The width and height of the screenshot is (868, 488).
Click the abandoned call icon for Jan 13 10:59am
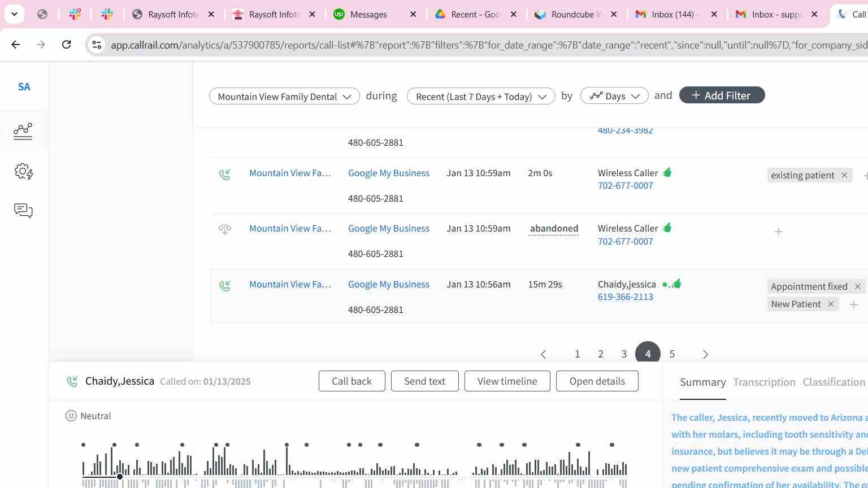225,229
